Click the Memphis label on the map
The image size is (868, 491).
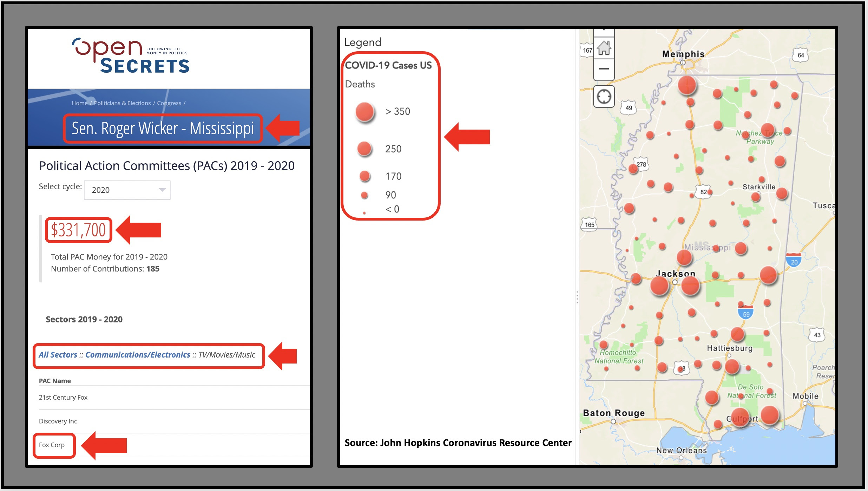(x=683, y=54)
